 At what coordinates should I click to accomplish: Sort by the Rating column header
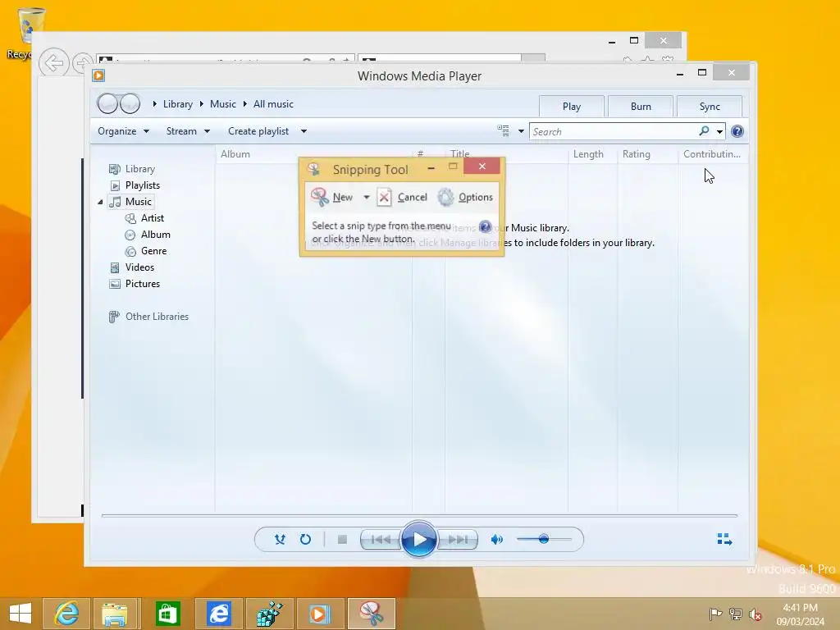tap(637, 154)
